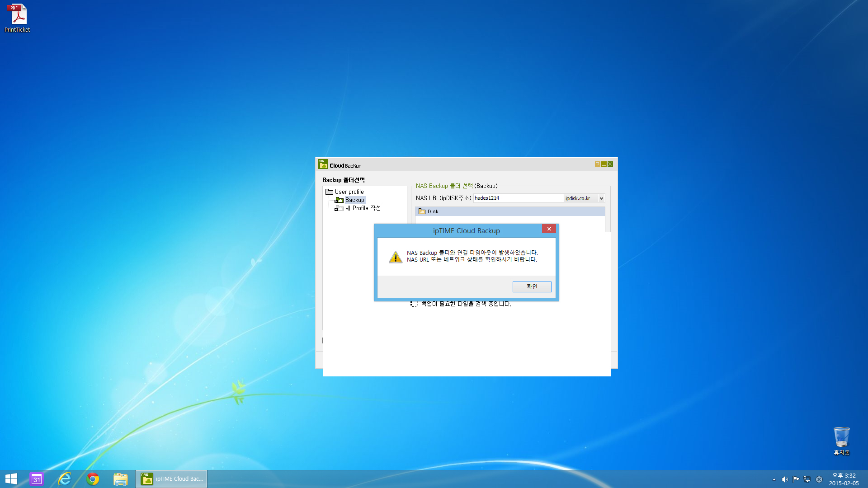
Task: Click the yellow warning triangle icon
Action: pyautogui.click(x=396, y=257)
